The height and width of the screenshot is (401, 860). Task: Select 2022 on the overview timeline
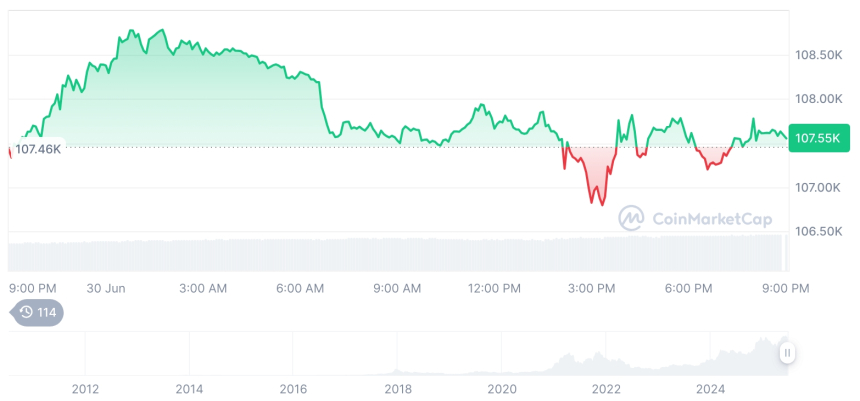coord(606,388)
